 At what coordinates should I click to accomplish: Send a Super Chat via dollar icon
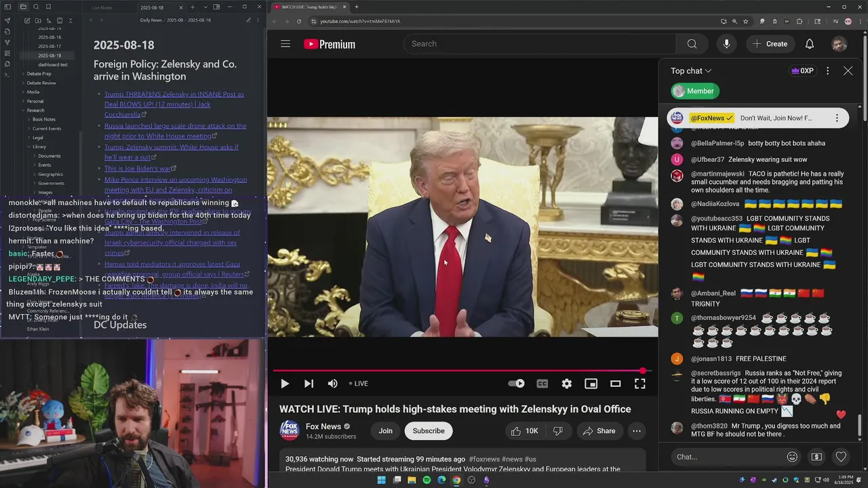pos(816,457)
